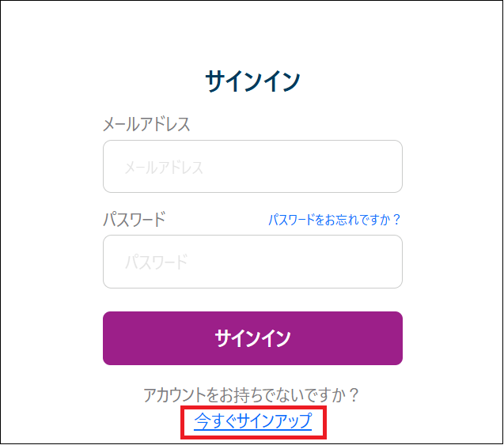Screen dimensions: 504x445
Task: Open the forgot password link
Action: point(335,220)
